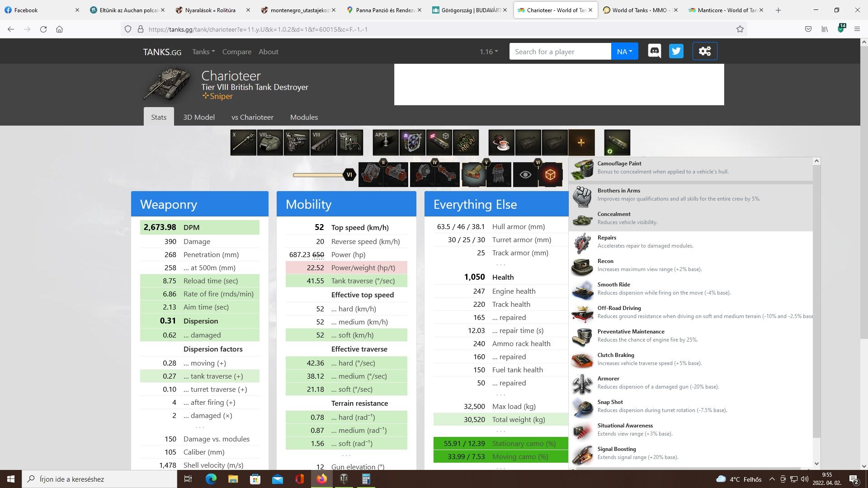Viewport: 868px width, 488px height.
Task: Open the Discord link icon
Action: click(654, 51)
